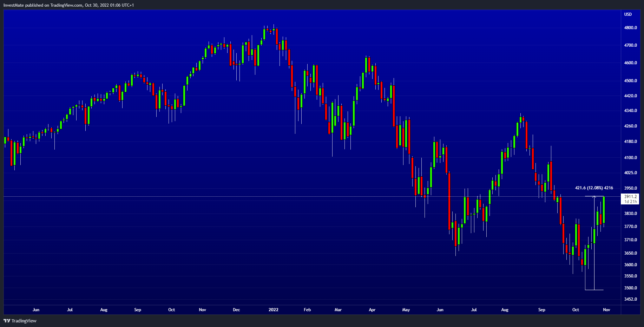Viewport: 644px width, 327px height.
Task: Open the TradingView watermark link
Action: pos(20,321)
